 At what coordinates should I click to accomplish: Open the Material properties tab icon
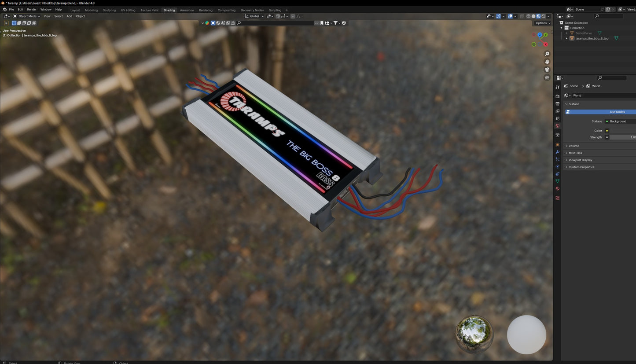pyautogui.click(x=558, y=189)
